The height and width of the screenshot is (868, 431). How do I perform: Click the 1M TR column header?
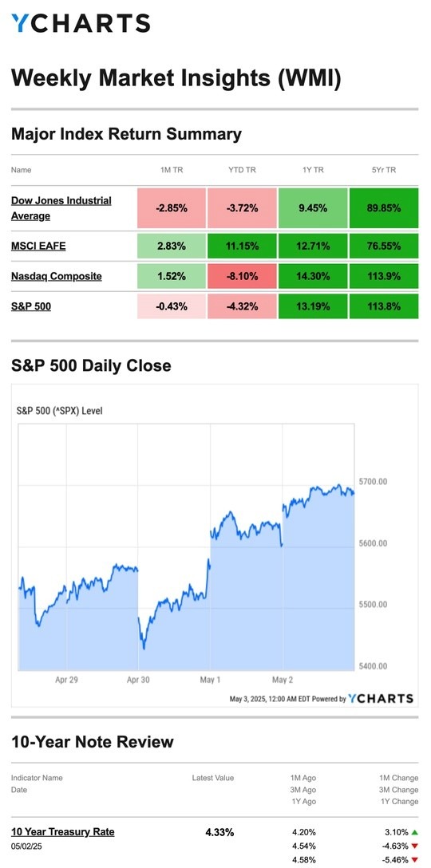tap(171, 170)
